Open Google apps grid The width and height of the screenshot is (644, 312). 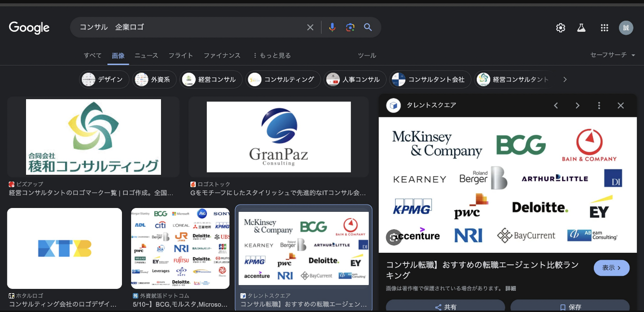(604, 28)
